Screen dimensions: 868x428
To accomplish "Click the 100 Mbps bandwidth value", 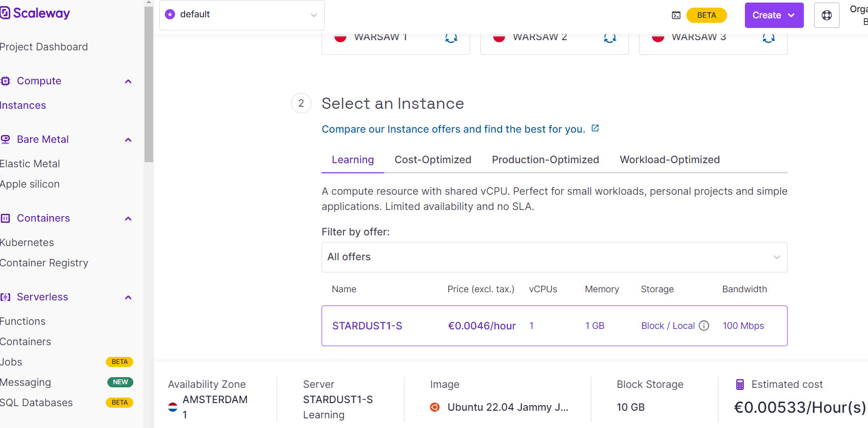I will click(743, 326).
